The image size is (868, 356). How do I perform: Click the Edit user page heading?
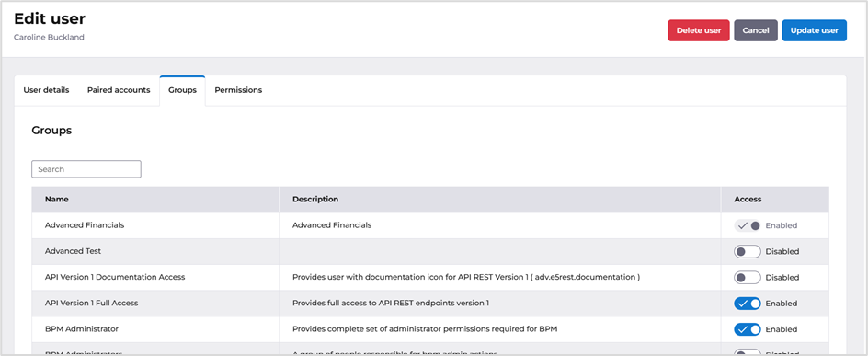[x=50, y=18]
